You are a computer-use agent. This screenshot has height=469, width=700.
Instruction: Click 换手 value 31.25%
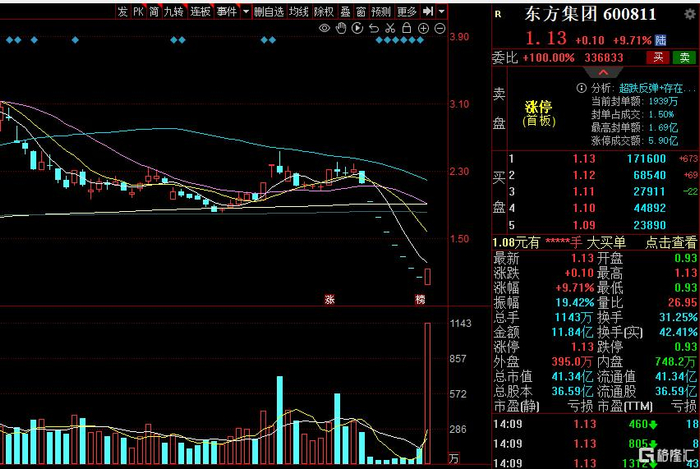pyautogui.click(x=678, y=317)
